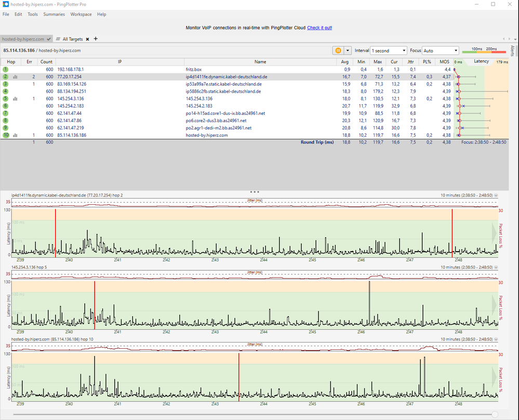Screen dimensions: 519x420
Task: Click the right arrow on hop 2 graph
Action: click(495, 232)
